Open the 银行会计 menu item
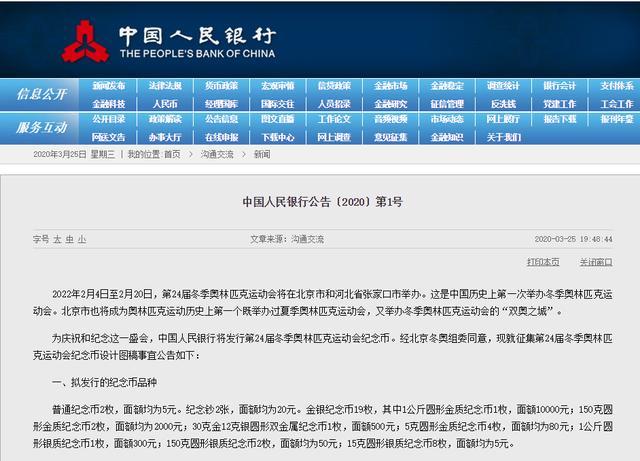640x461 pixels. tap(560, 86)
